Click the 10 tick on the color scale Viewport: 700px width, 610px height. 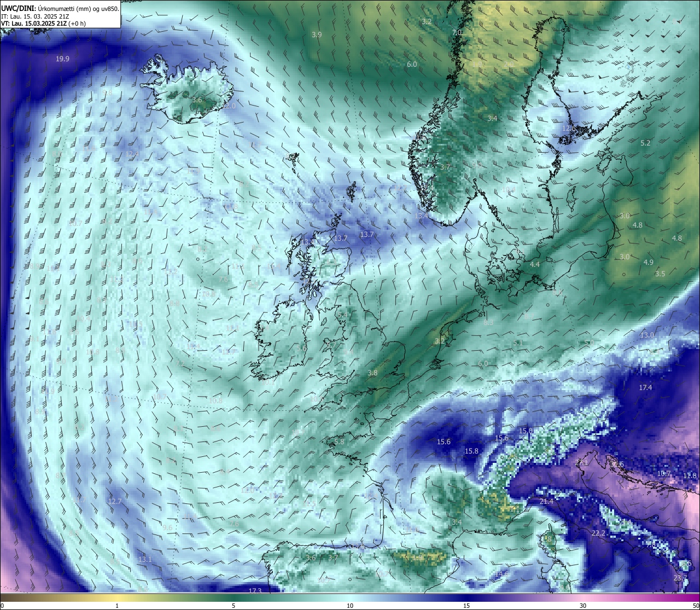click(x=350, y=606)
